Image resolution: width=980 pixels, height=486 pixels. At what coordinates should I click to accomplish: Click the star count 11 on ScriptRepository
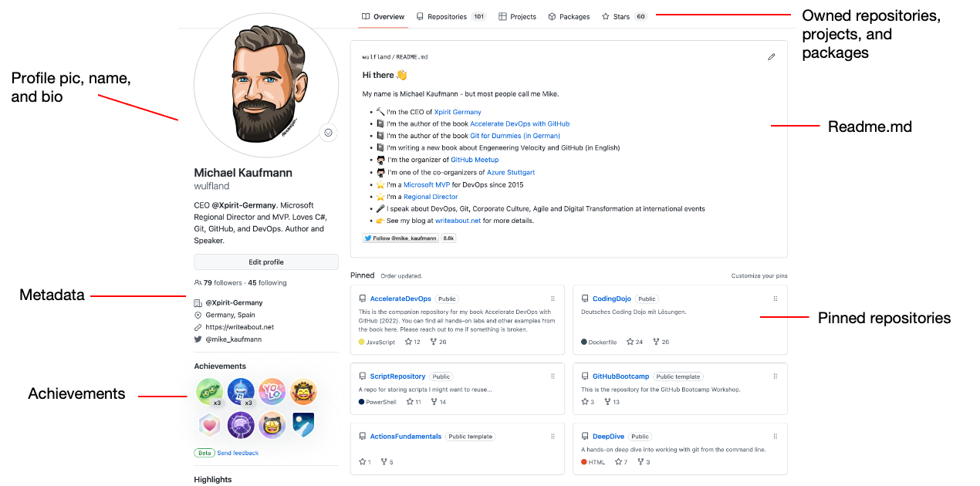414,402
